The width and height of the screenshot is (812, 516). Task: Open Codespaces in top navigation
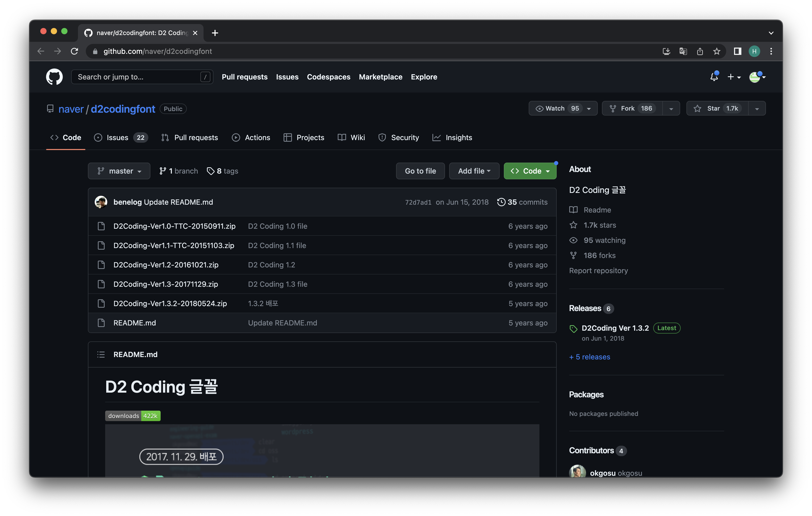[329, 77]
